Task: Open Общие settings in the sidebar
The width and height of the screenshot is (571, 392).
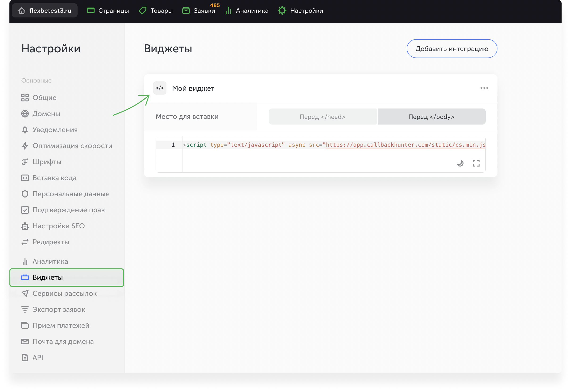Action: pos(39,98)
